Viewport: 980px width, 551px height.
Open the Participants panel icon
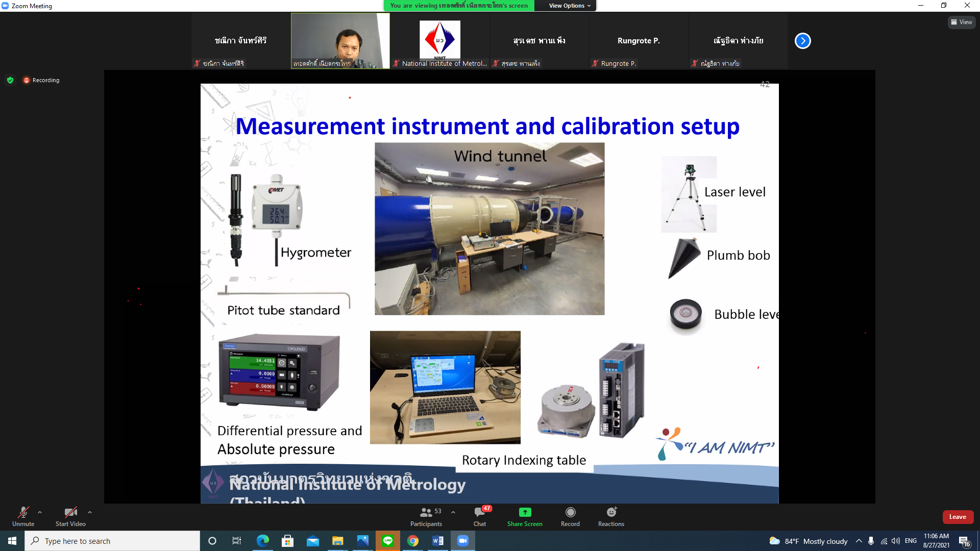tap(426, 513)
